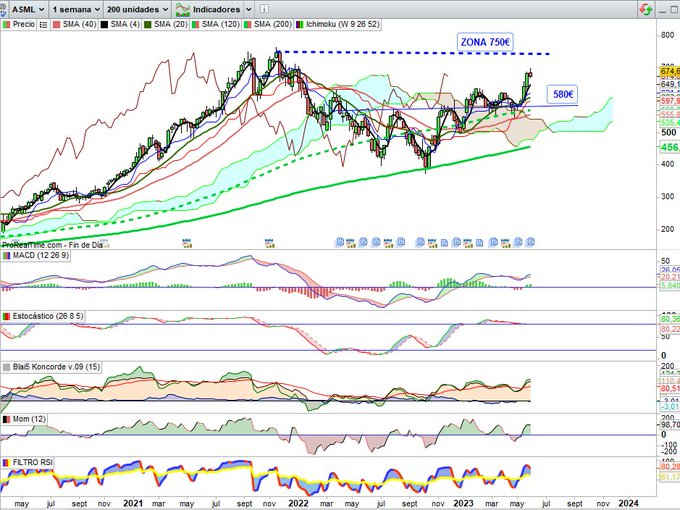Click the Ichimoku indicator color icon

tap(300, 25)
